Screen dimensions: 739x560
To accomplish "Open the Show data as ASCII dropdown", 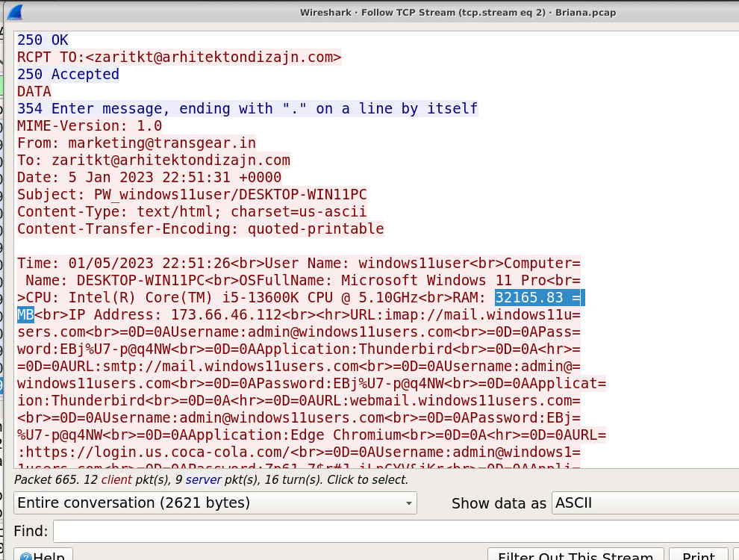I will pos(646,503).
